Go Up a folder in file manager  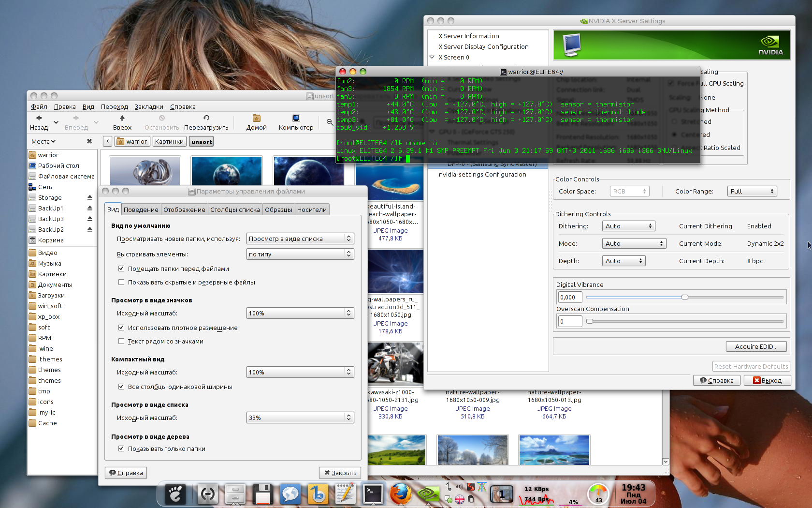(122, 122)
